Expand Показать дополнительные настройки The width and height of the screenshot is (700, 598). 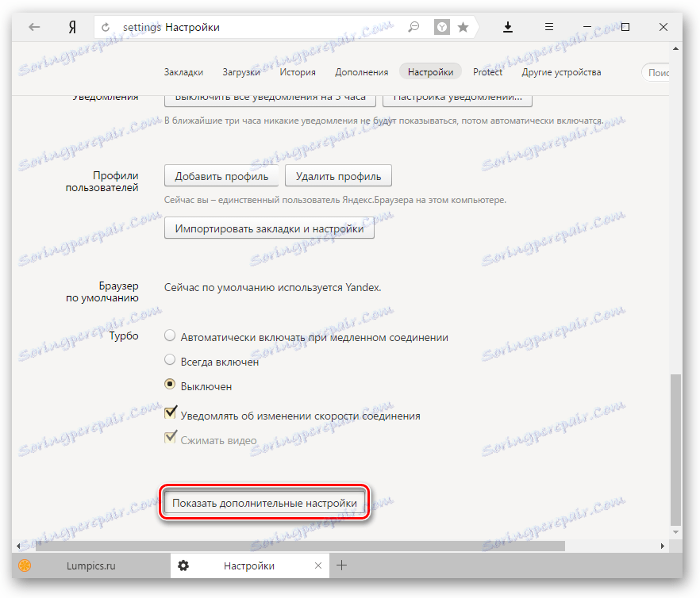tap(265, 503)
